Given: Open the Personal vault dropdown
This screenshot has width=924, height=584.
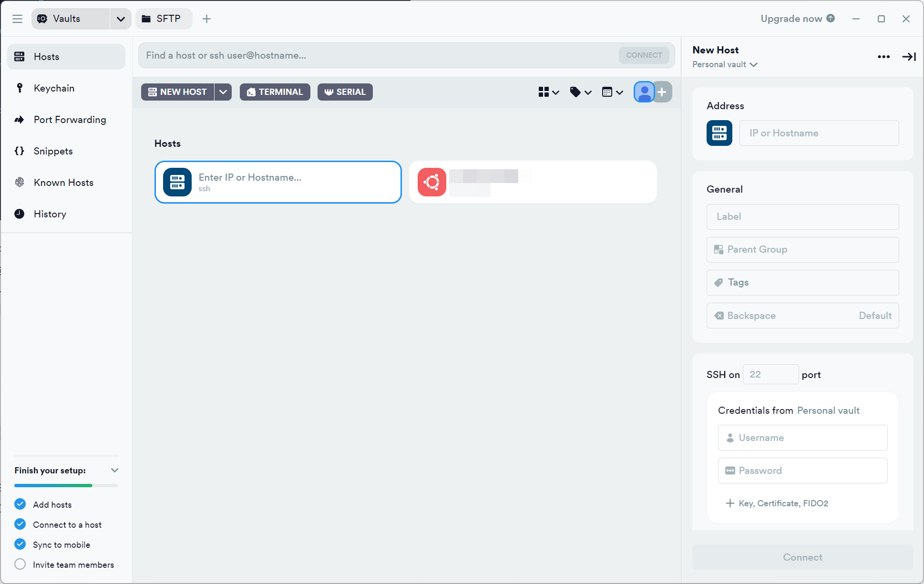Looking at the screenshot, I should (725, 64).
